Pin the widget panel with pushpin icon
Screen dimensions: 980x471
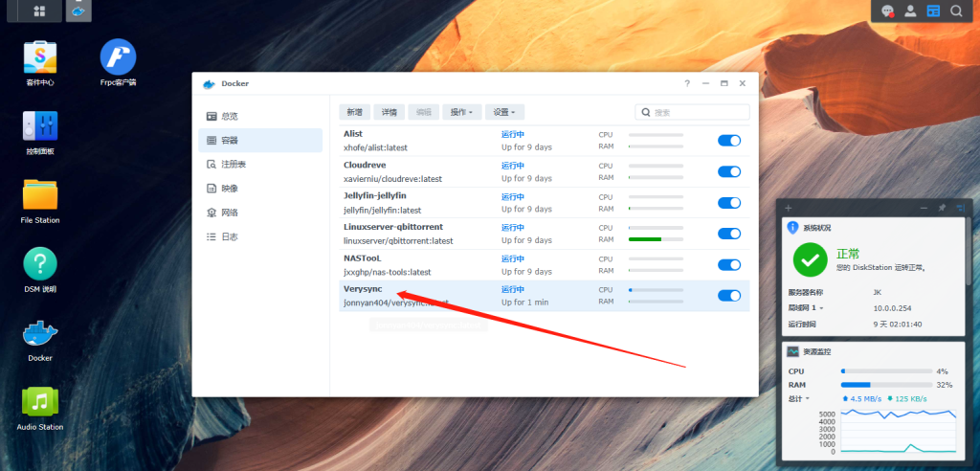pos(942,208)
